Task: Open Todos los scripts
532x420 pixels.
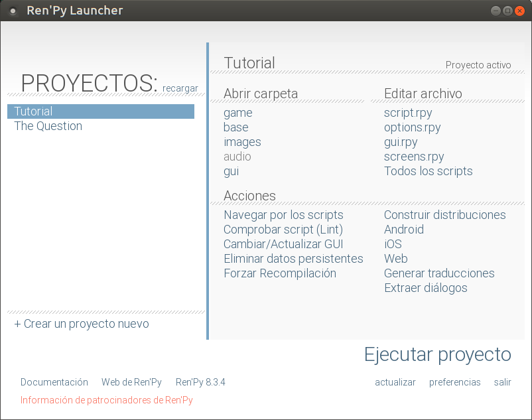Action: [428, 171]
